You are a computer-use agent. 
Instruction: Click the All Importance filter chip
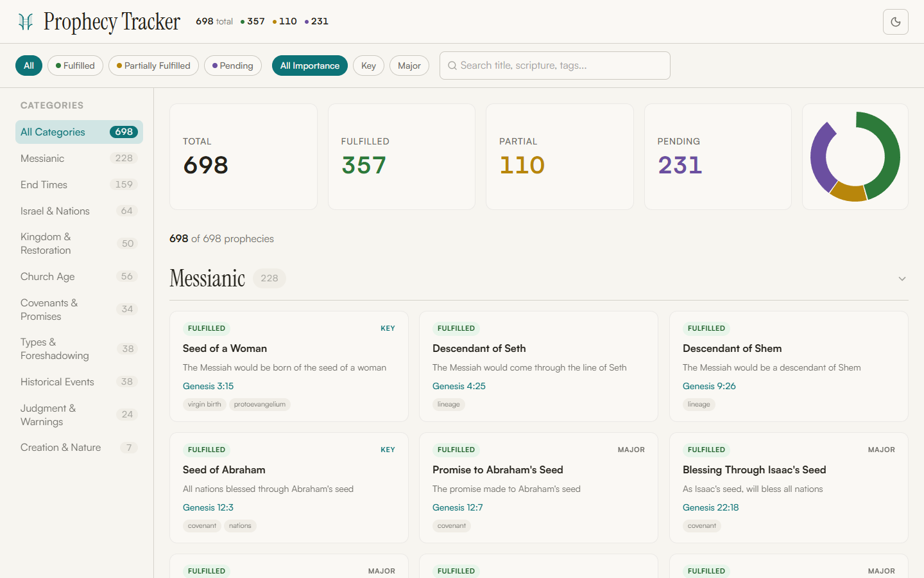click(310, 66)
